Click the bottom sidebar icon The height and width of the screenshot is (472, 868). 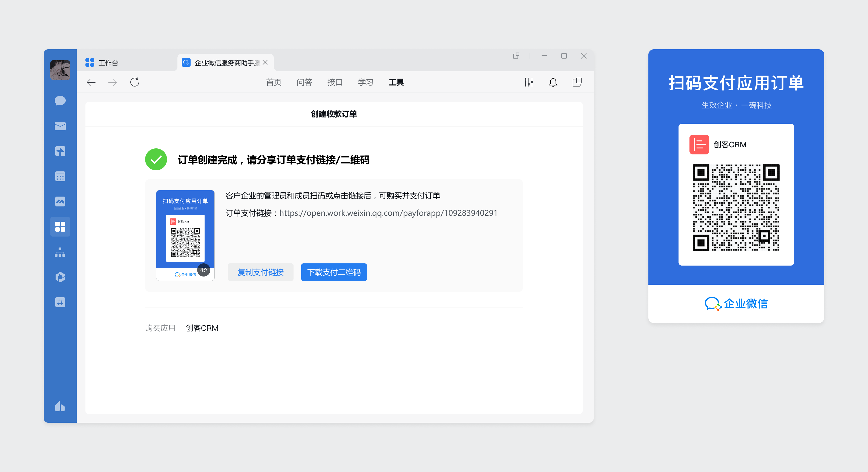tap(60, 406)
